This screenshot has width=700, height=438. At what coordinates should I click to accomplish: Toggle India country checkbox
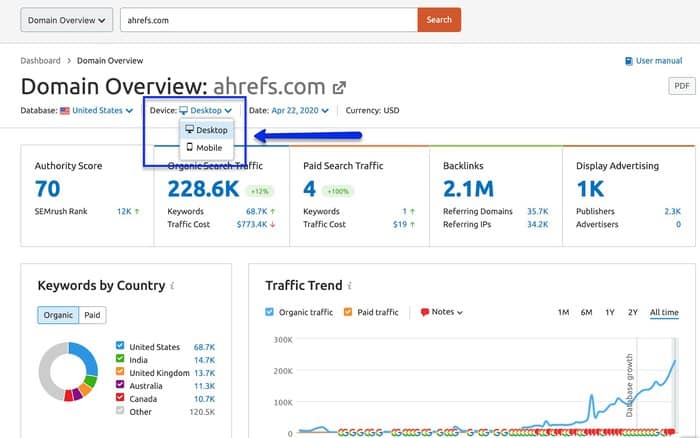point(120,358)
